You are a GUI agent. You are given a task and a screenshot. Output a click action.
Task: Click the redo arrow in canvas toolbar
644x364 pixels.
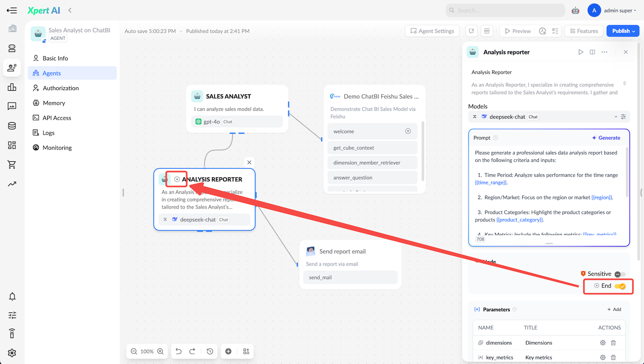[192, 351]
